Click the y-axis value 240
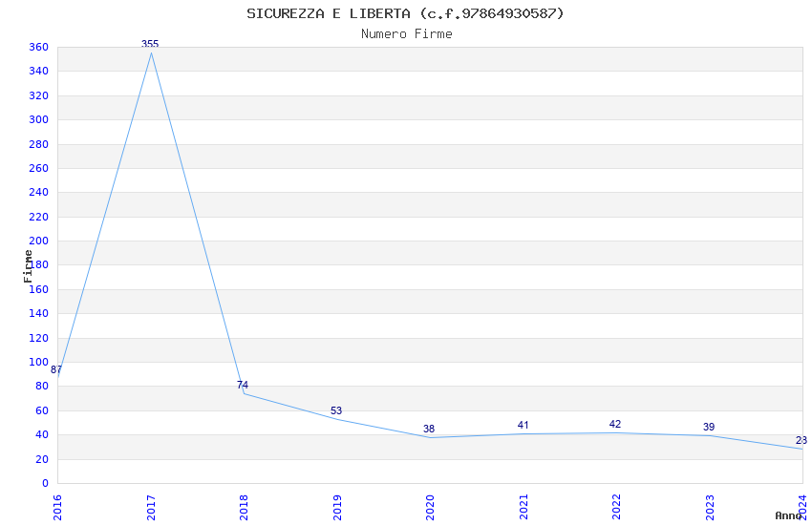The height and width of the screenshot is (525, 812). pos(39,192)
